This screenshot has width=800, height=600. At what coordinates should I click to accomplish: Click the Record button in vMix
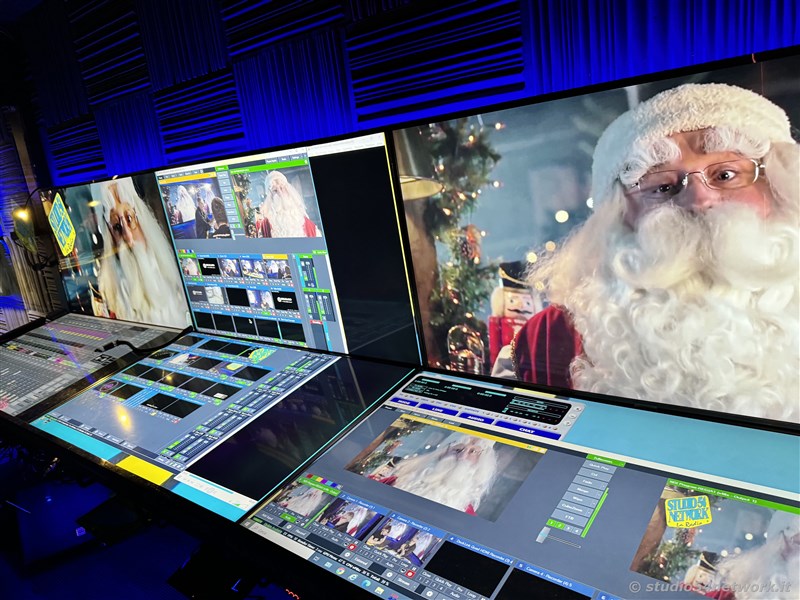pos(300,532)
